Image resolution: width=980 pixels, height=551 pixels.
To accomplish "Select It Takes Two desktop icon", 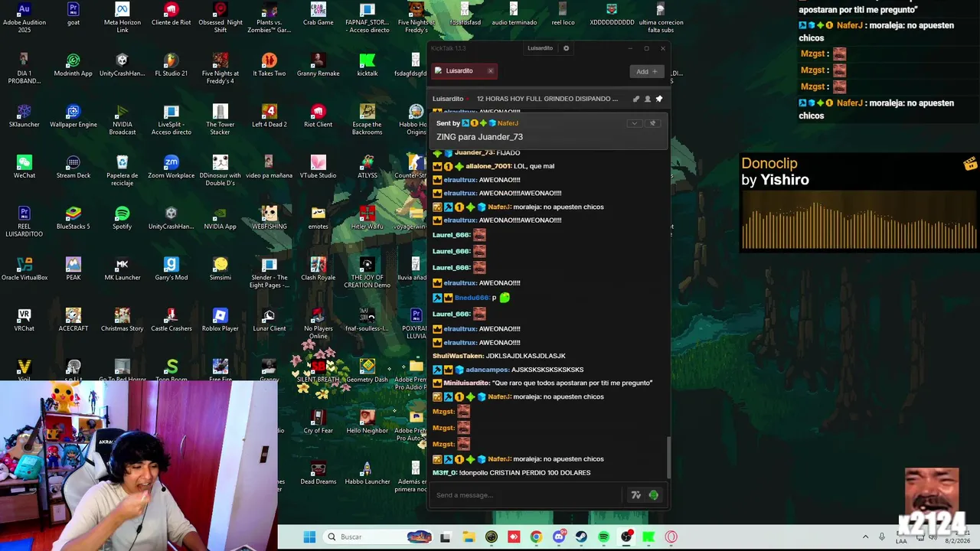I will 269,66.
